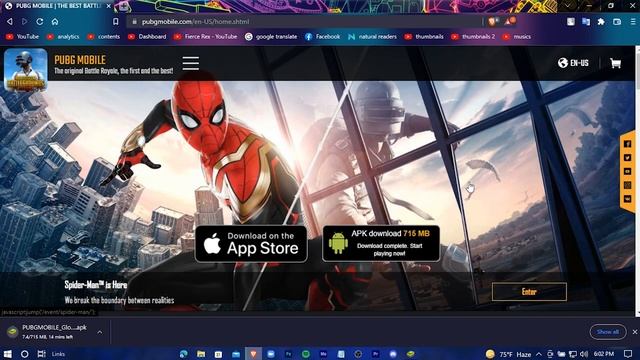Open the thumbnails 2 bookmark

(473, 37)
